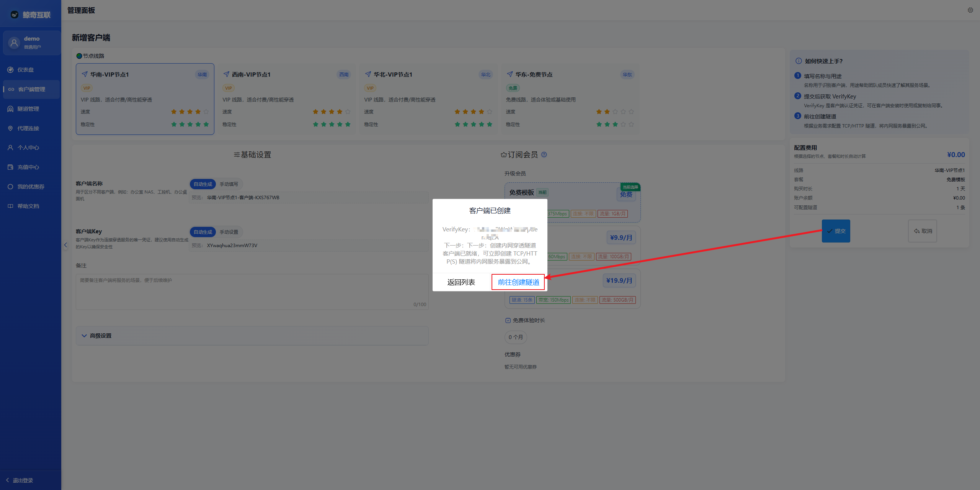This screenshot has width=980, height=490.
Task: Select the 华东-免费节点 node card
Action: click(x=570, y=99)
